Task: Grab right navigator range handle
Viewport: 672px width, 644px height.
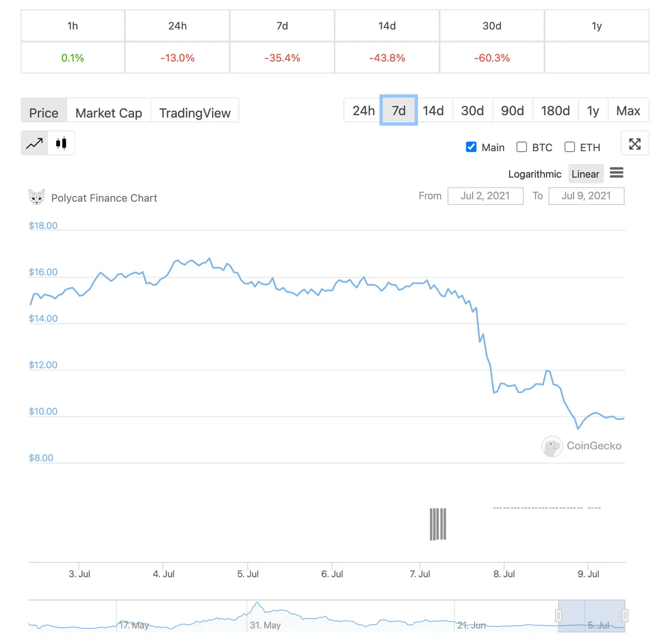Action: [x=625, y=615]
